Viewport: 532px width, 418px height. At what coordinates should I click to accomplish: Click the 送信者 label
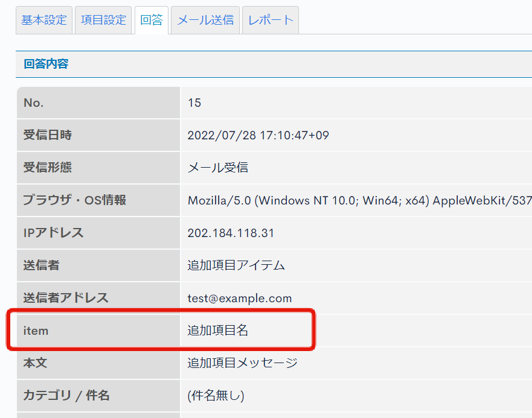point(42,265)
